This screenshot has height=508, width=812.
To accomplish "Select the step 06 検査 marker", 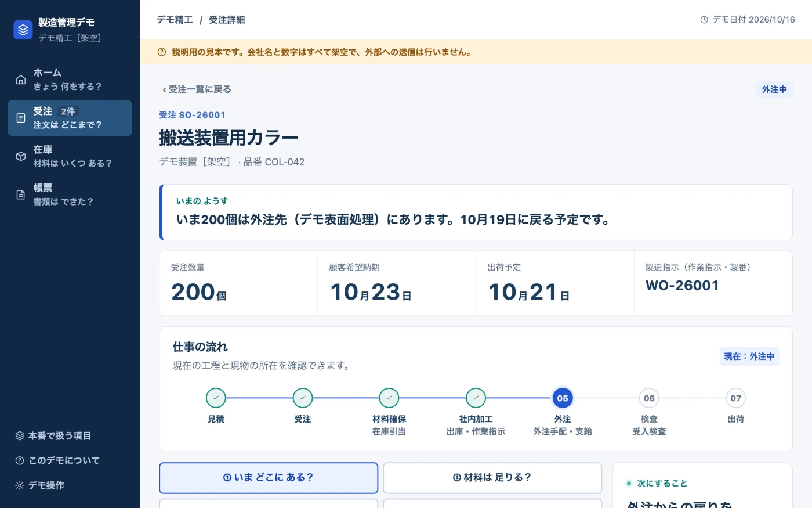I will pos(649,398).
